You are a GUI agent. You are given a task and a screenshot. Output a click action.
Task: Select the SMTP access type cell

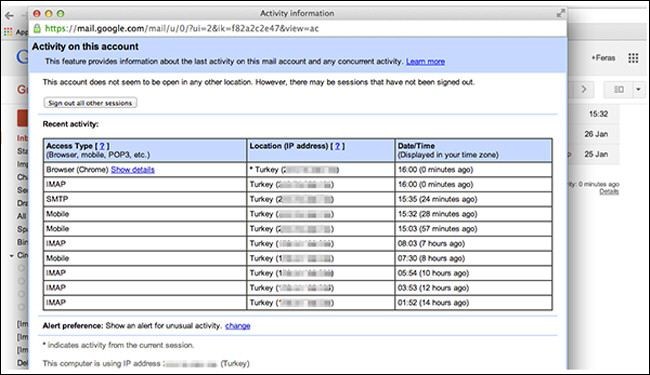point(145,199)
